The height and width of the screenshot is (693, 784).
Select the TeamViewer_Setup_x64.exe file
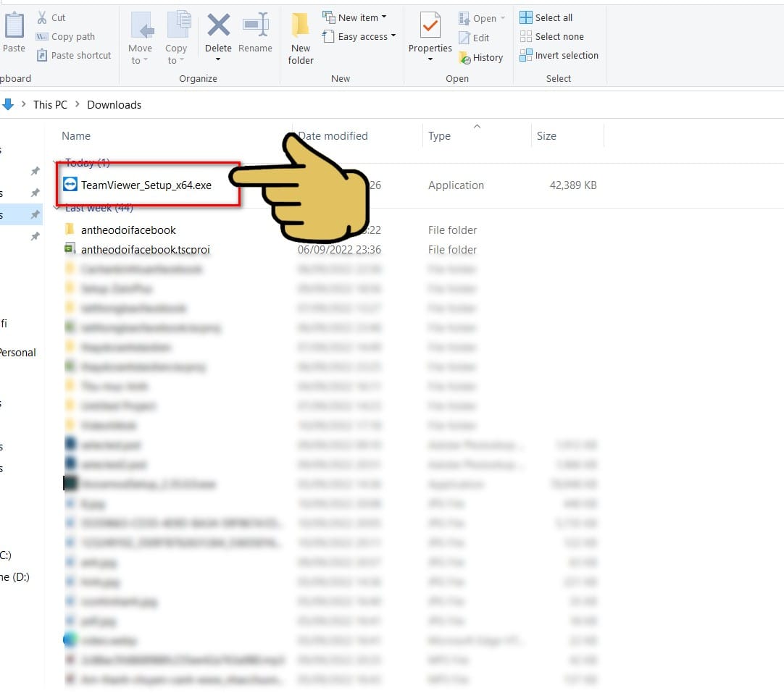146,185
